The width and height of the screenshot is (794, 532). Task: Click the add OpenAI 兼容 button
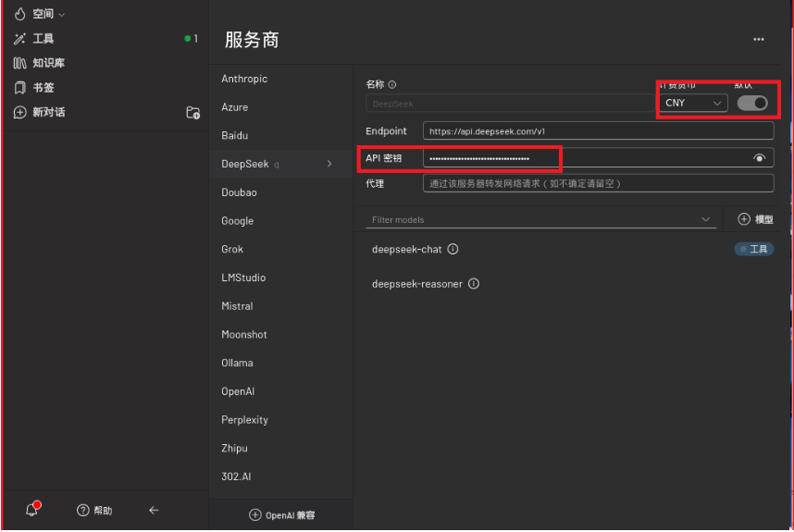point(282,514)
